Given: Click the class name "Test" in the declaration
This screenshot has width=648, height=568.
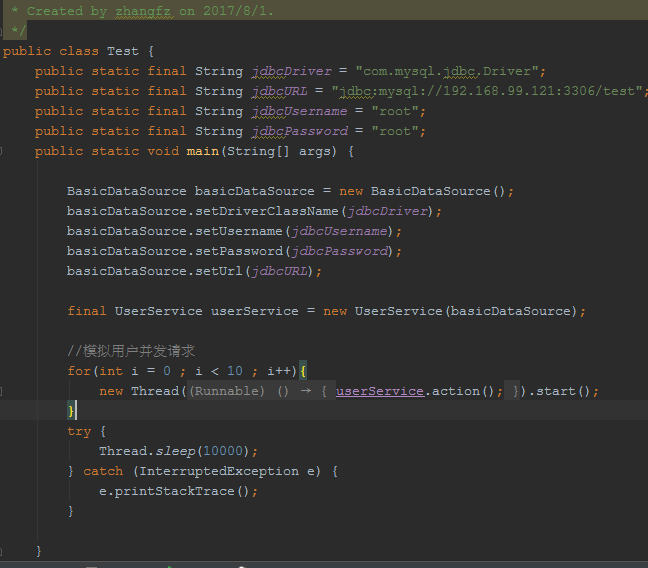Looking at the screenshot, I should coord(122,51).
